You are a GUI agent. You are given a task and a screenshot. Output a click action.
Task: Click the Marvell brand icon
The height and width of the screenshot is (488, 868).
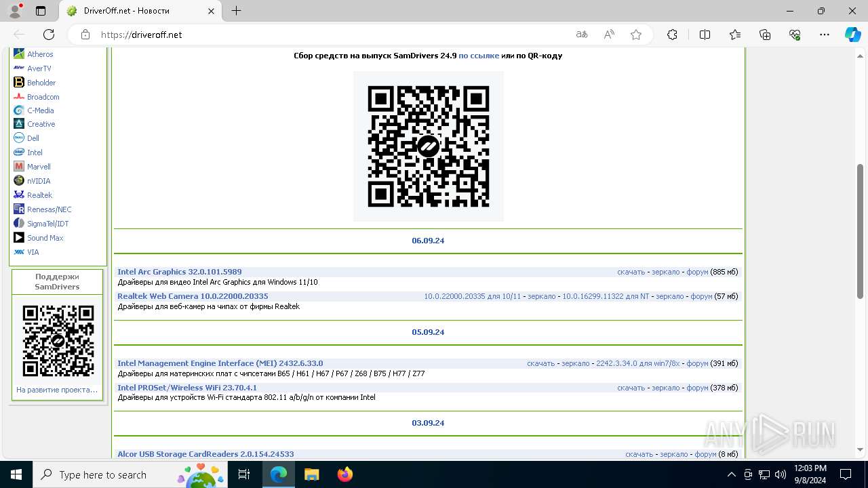point(19,167)
